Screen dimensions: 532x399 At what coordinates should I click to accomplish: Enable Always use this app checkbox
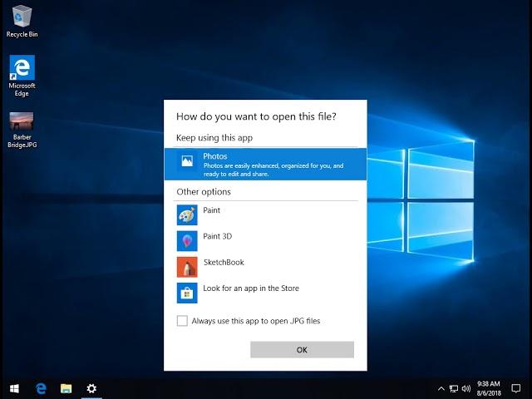(182, 321)
